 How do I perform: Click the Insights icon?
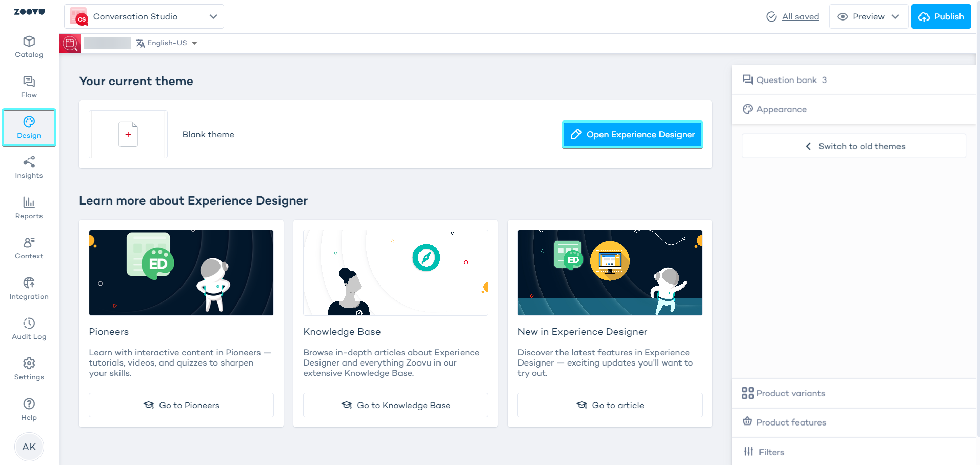(x=29, y=168)
